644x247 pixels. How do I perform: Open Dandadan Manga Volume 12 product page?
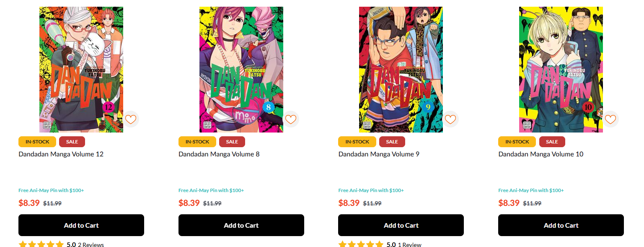tap(61, 154)
